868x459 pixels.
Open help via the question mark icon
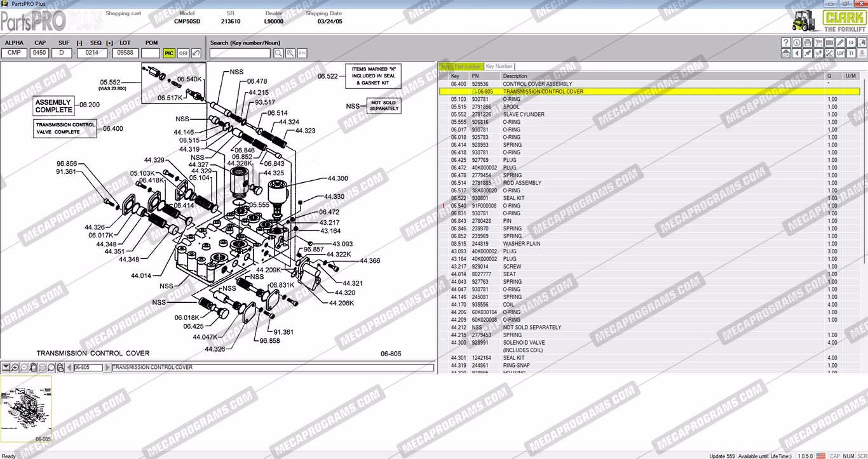click(786, 43)
